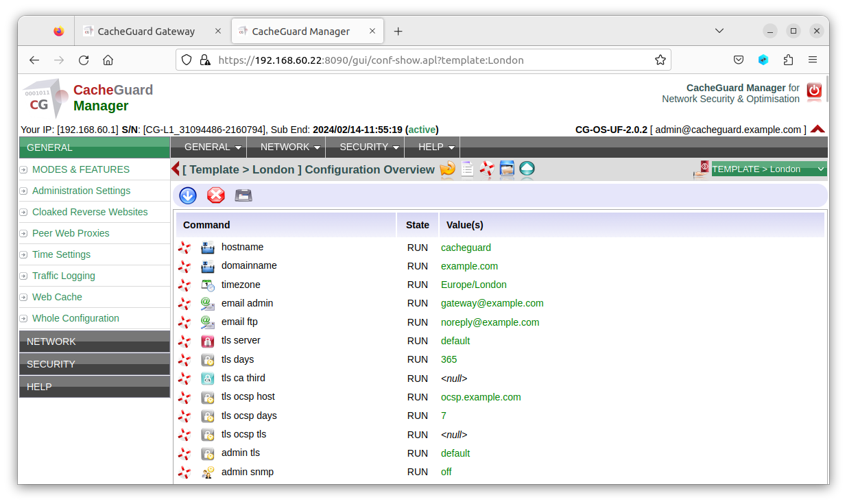
Task: Click the State column header
Action: 418,225
